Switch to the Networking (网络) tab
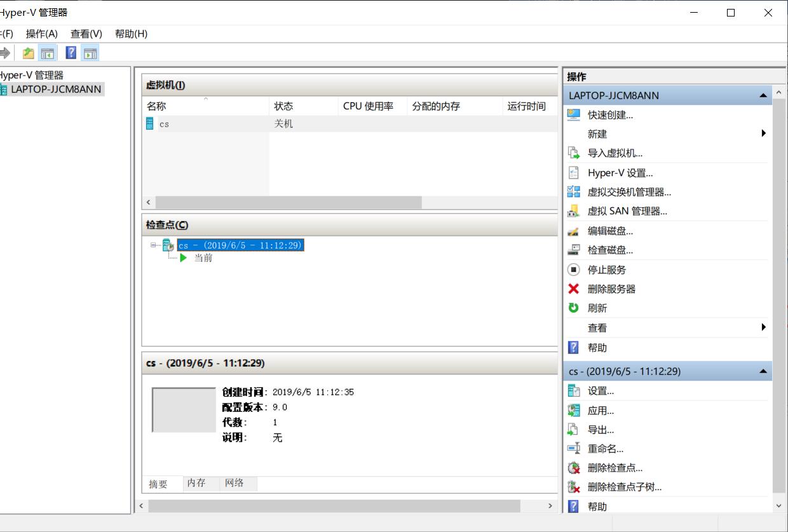788x532 pixels. point(234,483)
